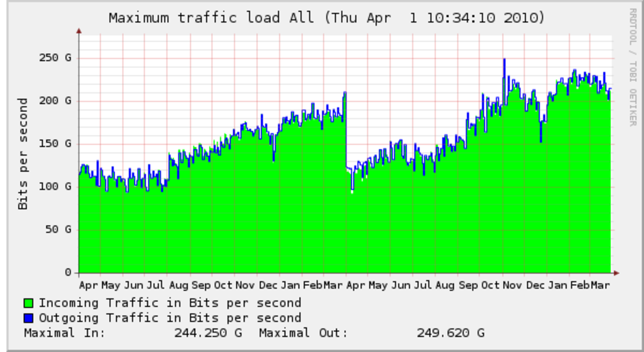
Task: Click the 'Outgoing Traffic in Bits per second' legend text
Action: pyautogui.click(x=170, y=318)
